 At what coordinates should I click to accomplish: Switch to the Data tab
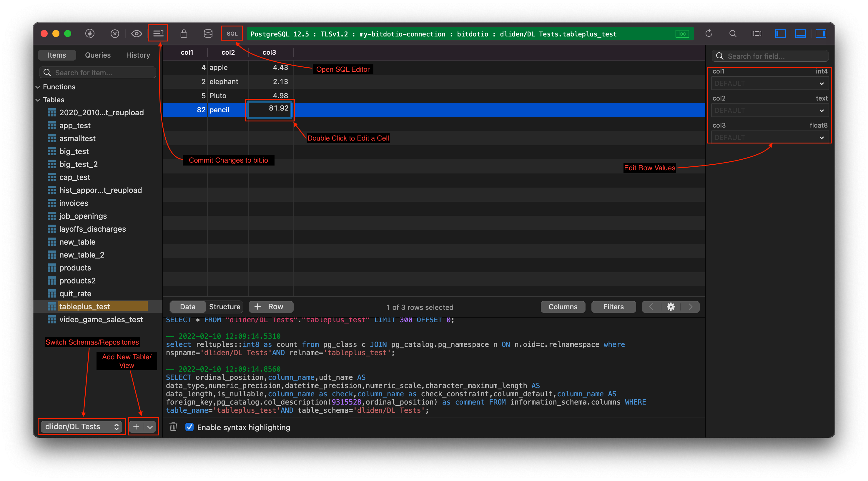click(x=187, y=307)
